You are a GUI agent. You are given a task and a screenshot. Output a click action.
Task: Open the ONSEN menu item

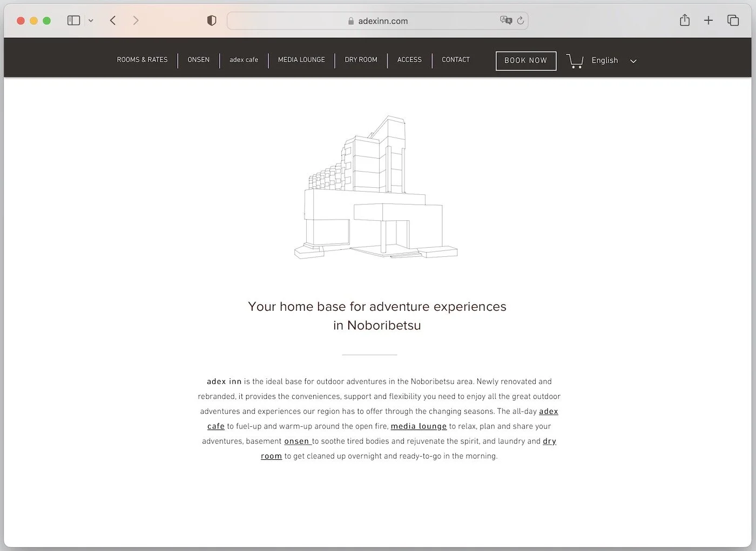tap(198, 60)
